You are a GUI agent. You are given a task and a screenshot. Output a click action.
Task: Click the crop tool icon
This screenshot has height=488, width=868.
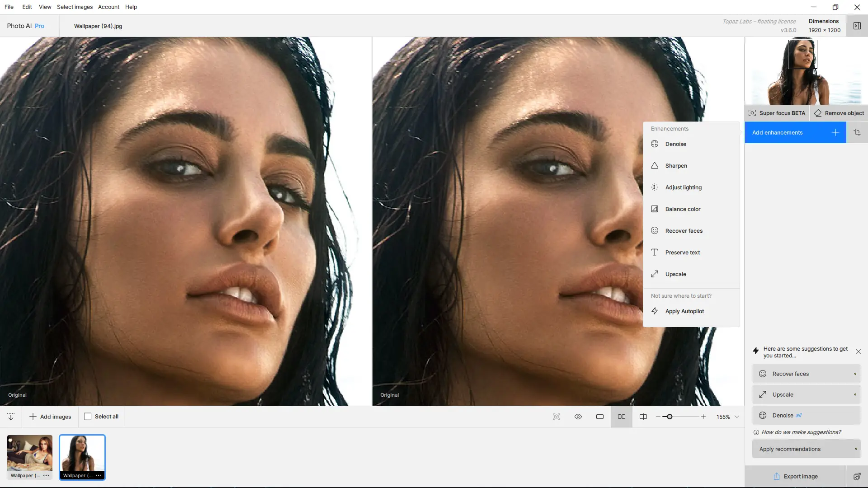pyautogui.click(x=857, y=132)
